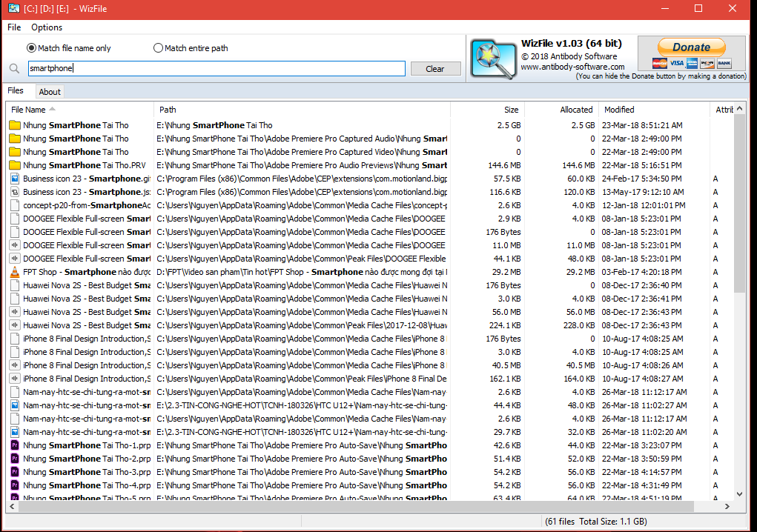The height and width of the screenshot is (532, 757).
Task: Click the Donate button
Action: pos(691,47)
